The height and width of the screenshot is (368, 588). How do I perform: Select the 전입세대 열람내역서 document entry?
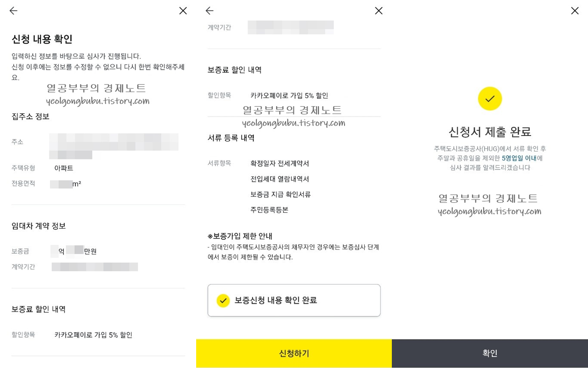(x=280, y=179)
